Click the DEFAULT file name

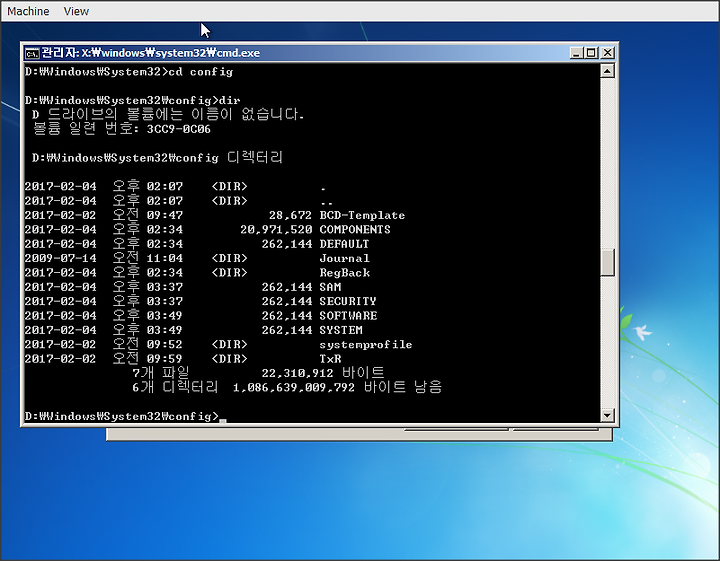(x=344, y=244)
